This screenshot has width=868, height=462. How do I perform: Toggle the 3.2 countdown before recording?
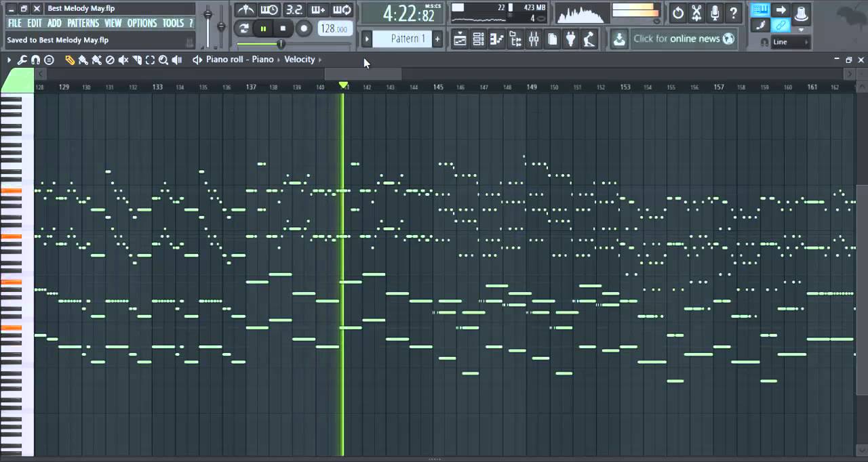coord(294,10)
